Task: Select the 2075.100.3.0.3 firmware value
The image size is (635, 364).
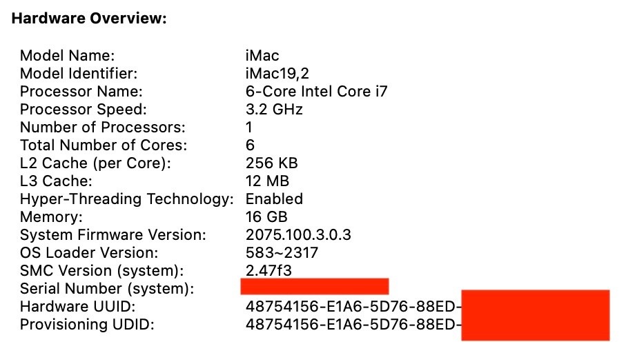Action: coord(298,235)
